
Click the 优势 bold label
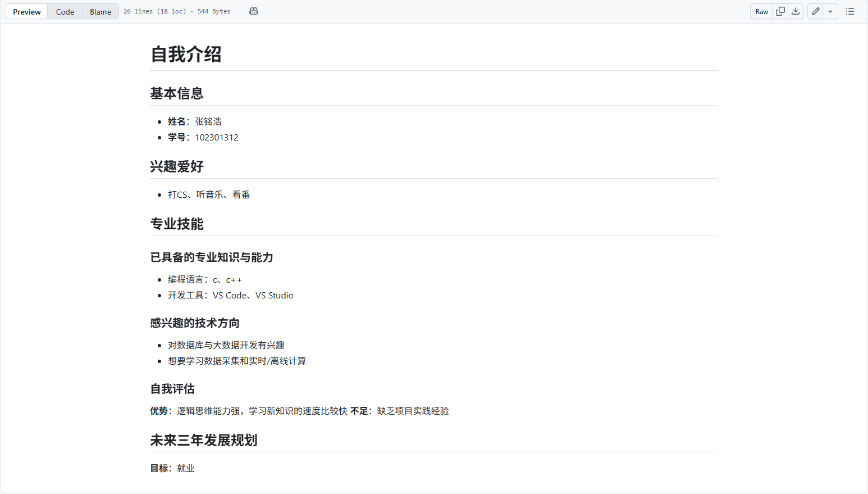click(x=159, y=411)
